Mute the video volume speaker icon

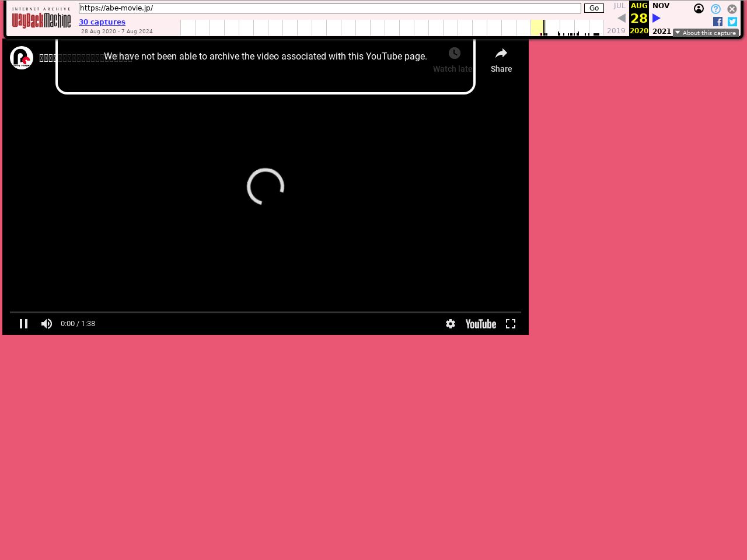tap(47, 324)
